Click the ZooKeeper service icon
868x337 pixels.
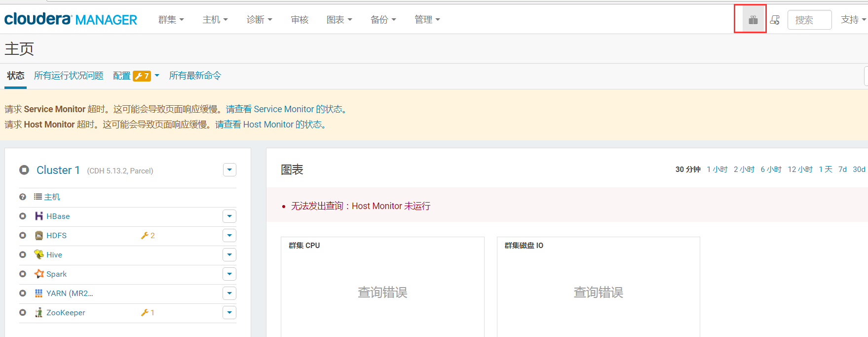(x=39, y=312)
